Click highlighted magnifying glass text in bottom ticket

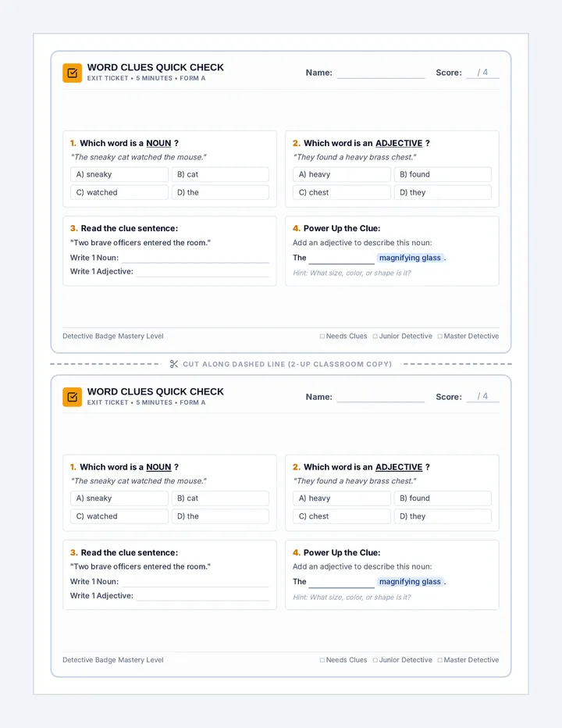411,582
